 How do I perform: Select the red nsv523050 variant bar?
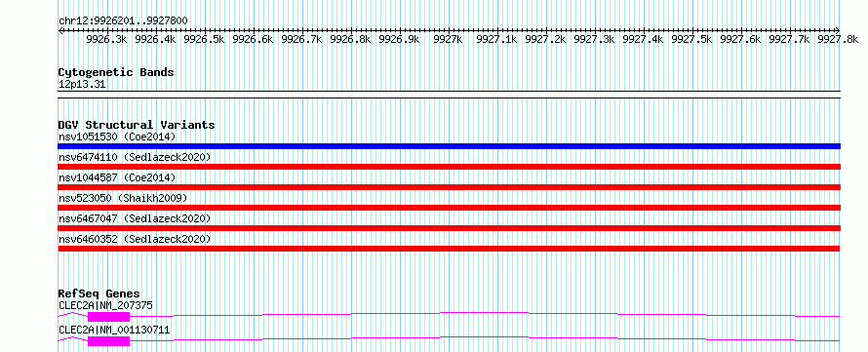point(449,208)
